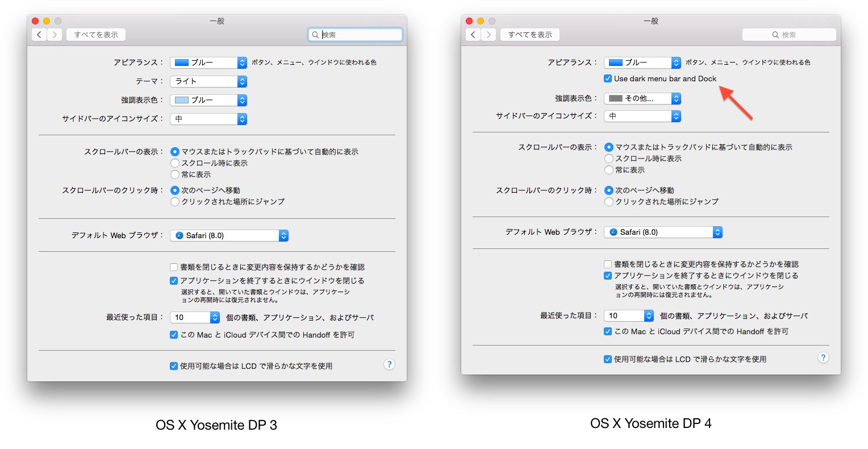Uncheck アプリケーションを終了するときにウインドウを閉じる in DP 4 window
Image resolution: width=868 pixels, height=449 pixels.
(x=608, y=276)
